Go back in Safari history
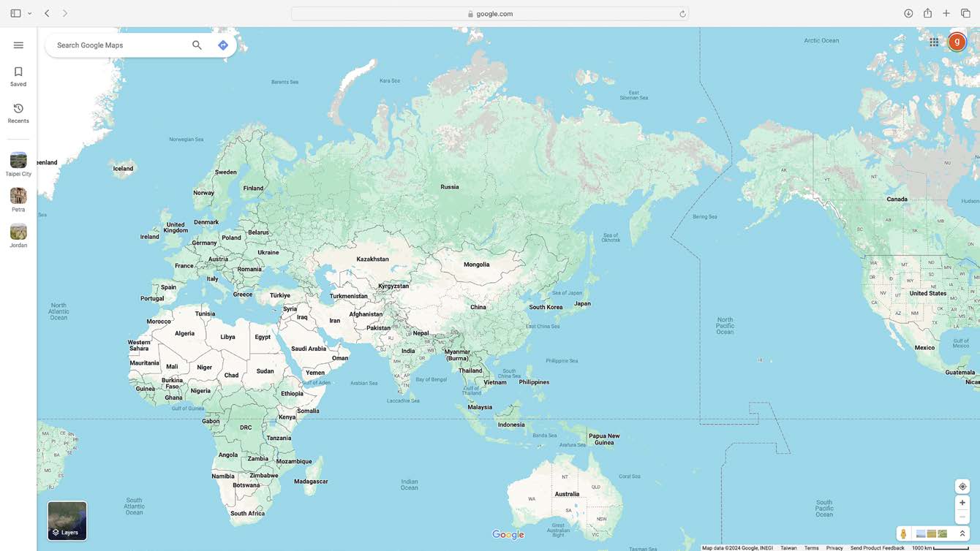The width and height of the screenshot is (980, 551). (47, 13)
